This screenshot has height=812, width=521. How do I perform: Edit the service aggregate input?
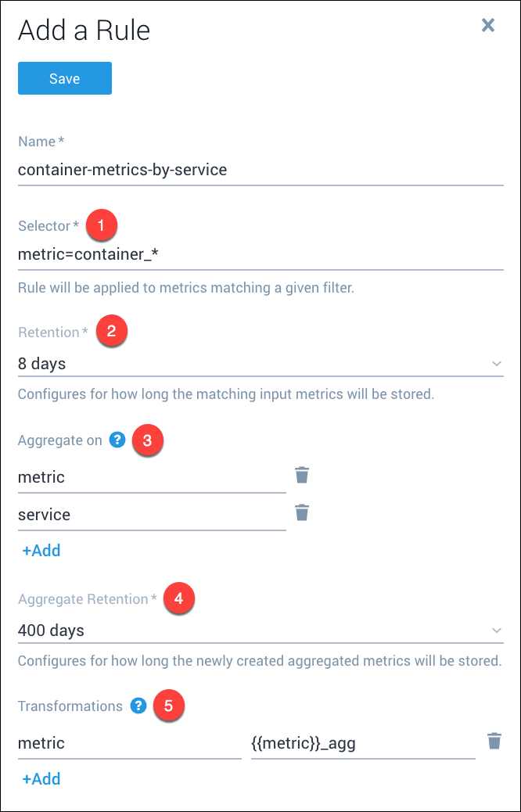click(x=152, y=516)
